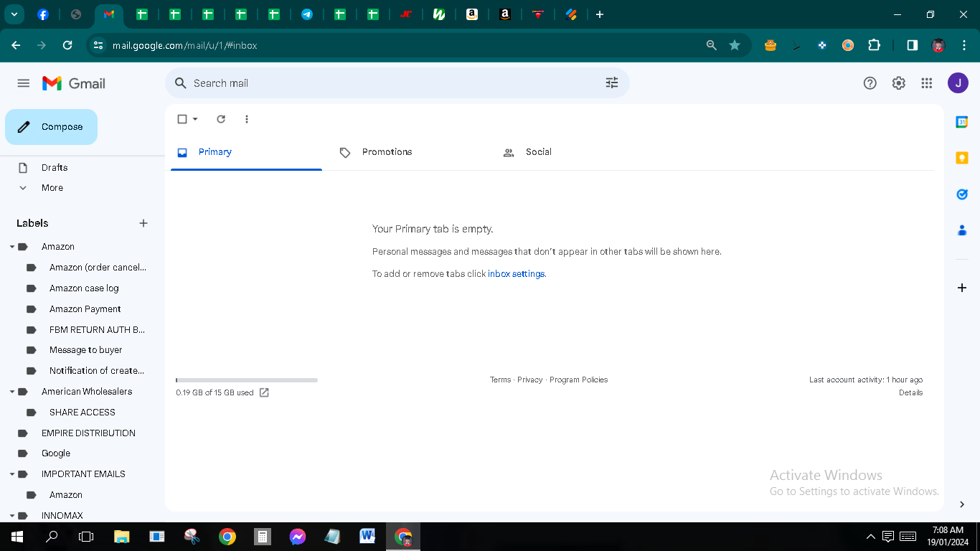This screenshot has height=551, width=980.
Task: Get add-ons via side panel plus
Action: click(962, 288)
